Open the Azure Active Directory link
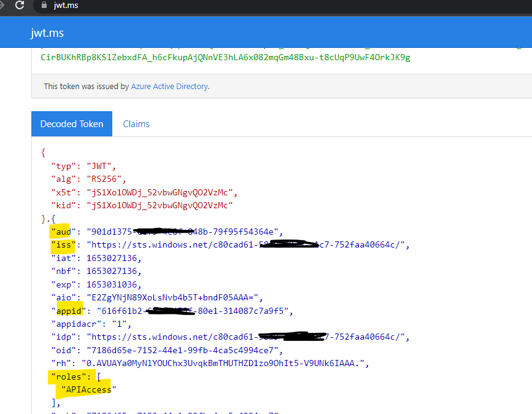 [x=169, y=86]
